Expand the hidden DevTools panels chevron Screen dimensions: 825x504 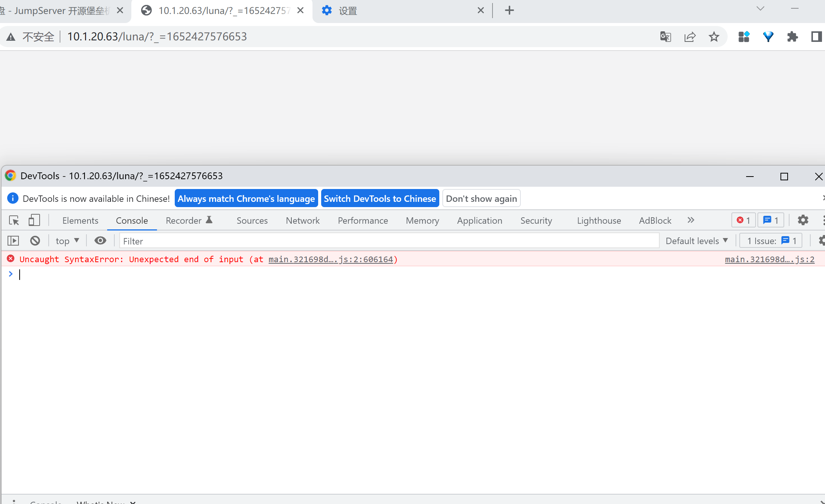click(690, 220)
